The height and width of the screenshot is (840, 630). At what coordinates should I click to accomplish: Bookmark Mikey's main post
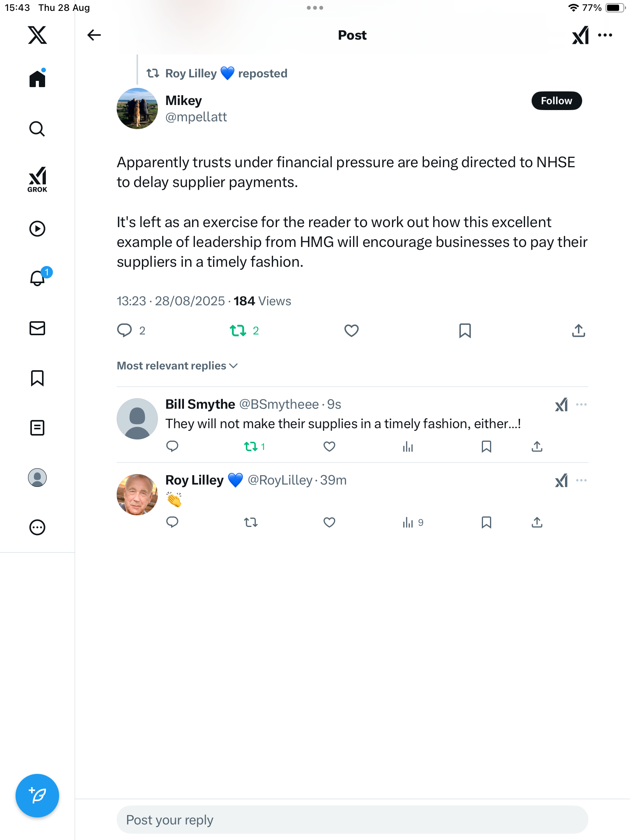[x=465, y=331]
